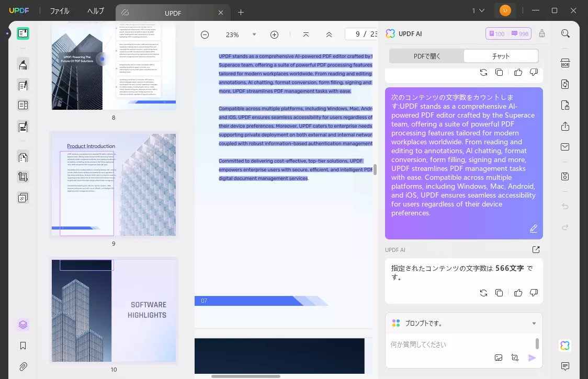
Task: Open the Attachments paperclip panel
Action: point(23,366)
